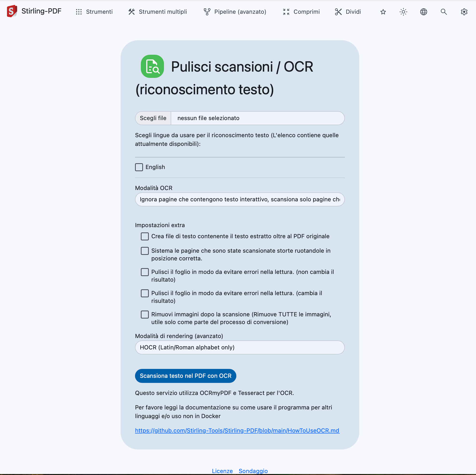Viewport: 476px width, 475px height.
Task: Click the green OCR document icon
Action: click(x=152, y=66)
